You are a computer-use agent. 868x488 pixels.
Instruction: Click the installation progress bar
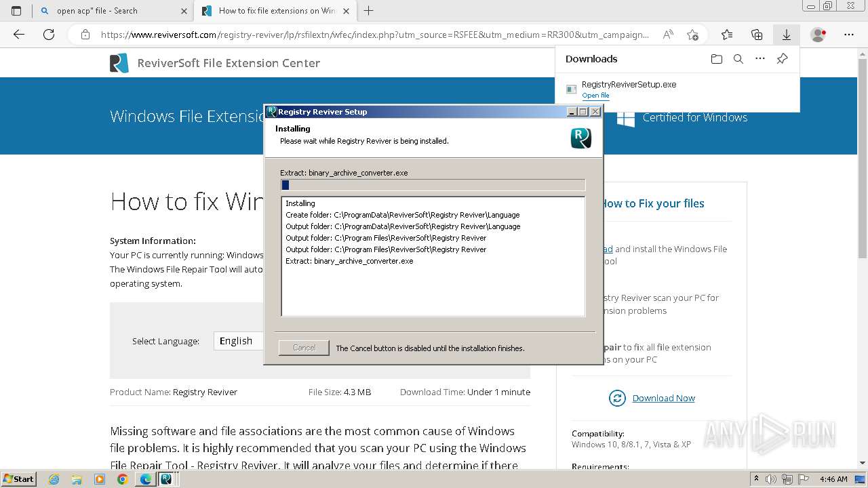click(433, 185)
